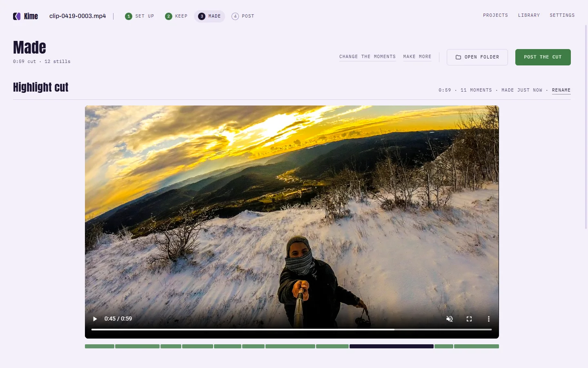Click clip-0419-0003.mp4 file name
The height and width of the screenshot is (368, 588).
(78, 16)
